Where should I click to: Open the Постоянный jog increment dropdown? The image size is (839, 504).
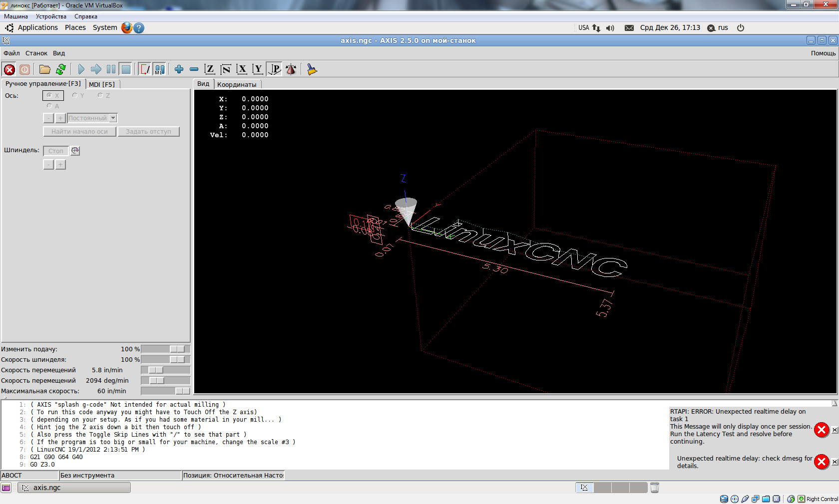pos(92,118)
